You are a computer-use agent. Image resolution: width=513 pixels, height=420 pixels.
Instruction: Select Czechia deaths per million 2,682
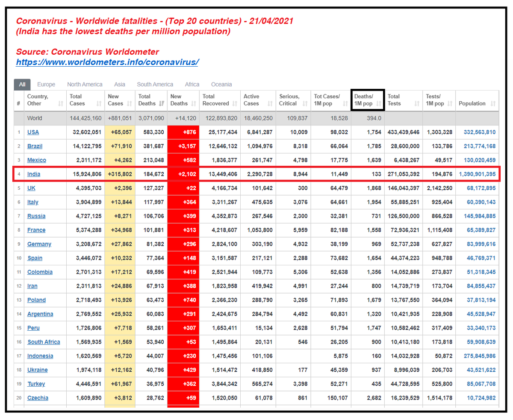pyautogui.click(x=374, y=398)
